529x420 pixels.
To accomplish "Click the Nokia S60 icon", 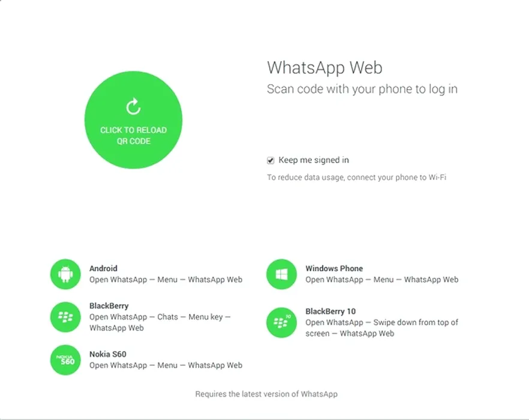I will [x=65, y=360].
